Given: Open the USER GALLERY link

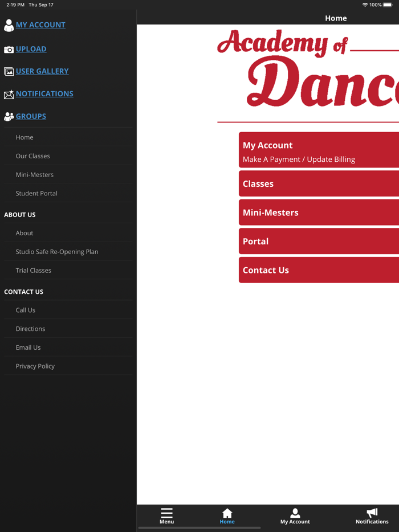Looking at the screenshot, I should tap(42, 71).
